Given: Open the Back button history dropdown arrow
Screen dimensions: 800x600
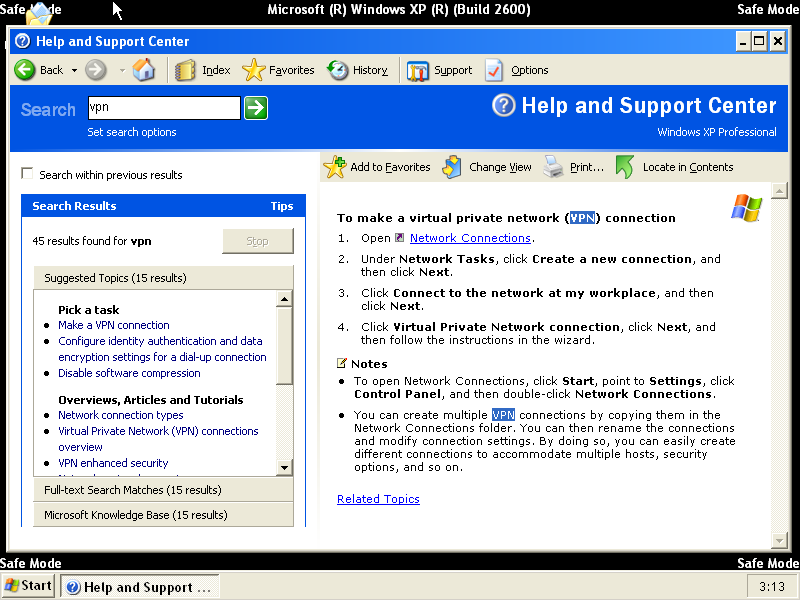Looking at the screenshot, I should point(74,70).
